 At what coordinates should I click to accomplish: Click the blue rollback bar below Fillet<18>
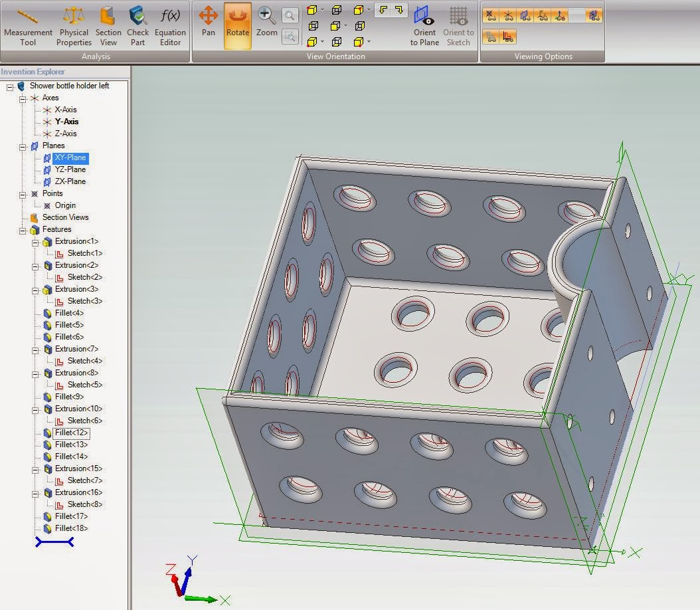(54, 542)
